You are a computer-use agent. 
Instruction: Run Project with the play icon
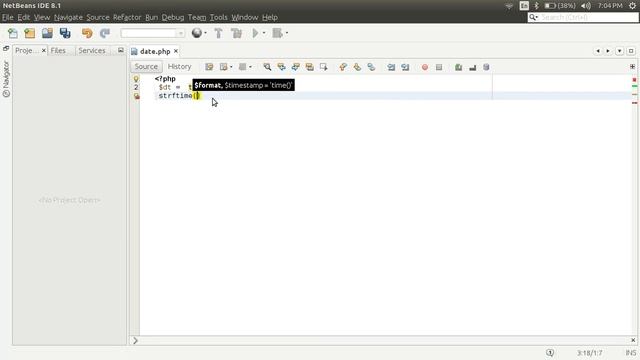pos(255,33)
